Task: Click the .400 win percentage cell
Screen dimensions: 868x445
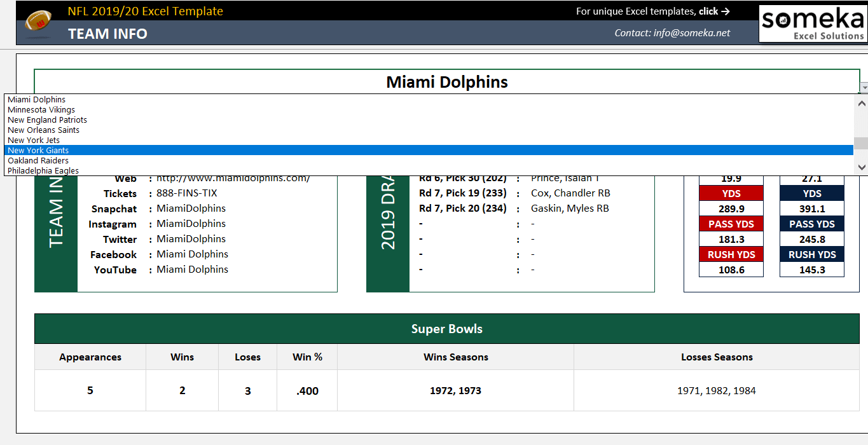Action: (x=307, y=390)
